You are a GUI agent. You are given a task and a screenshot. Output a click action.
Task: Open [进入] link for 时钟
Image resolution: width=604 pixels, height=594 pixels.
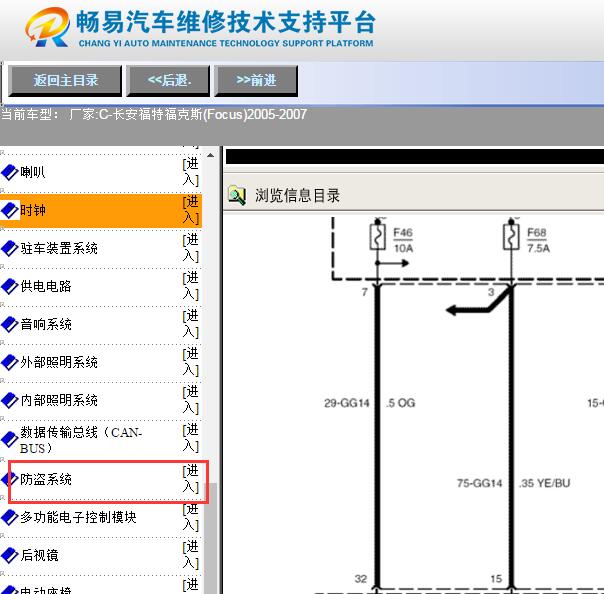pos(191,210)
